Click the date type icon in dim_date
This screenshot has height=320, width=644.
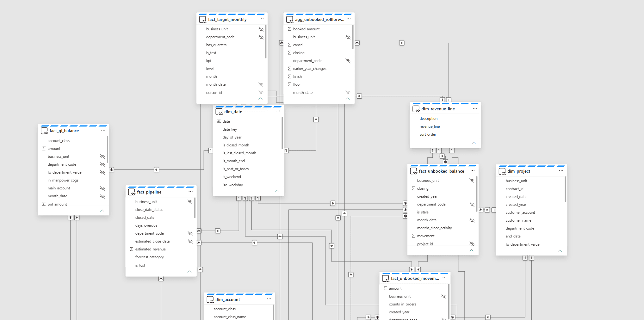pos(219,121)
